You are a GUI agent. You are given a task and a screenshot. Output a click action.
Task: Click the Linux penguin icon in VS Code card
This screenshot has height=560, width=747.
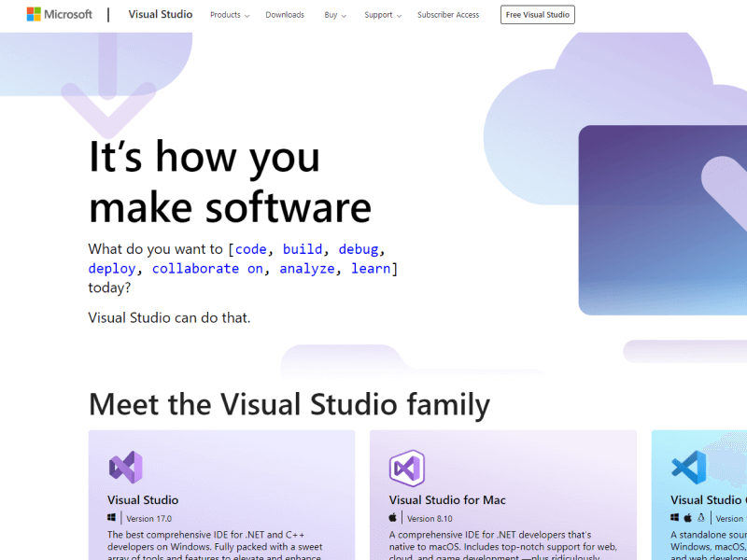701,518
